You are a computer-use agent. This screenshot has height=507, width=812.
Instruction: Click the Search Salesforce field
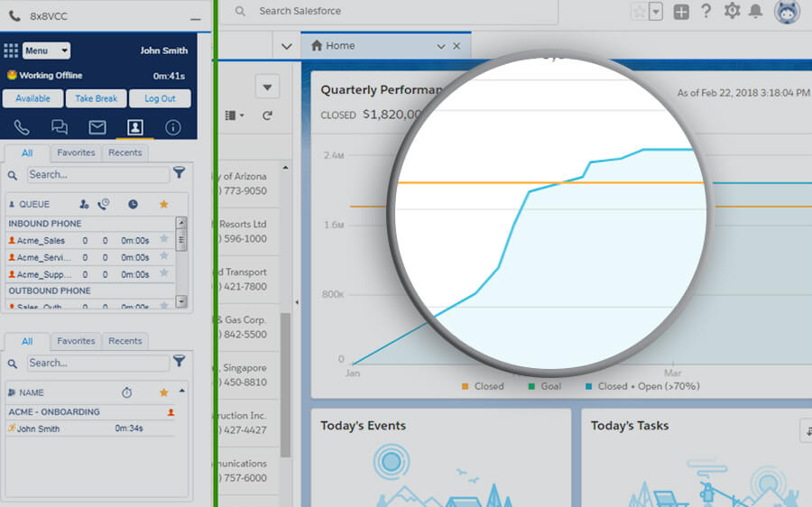click(x=388, y=12)
